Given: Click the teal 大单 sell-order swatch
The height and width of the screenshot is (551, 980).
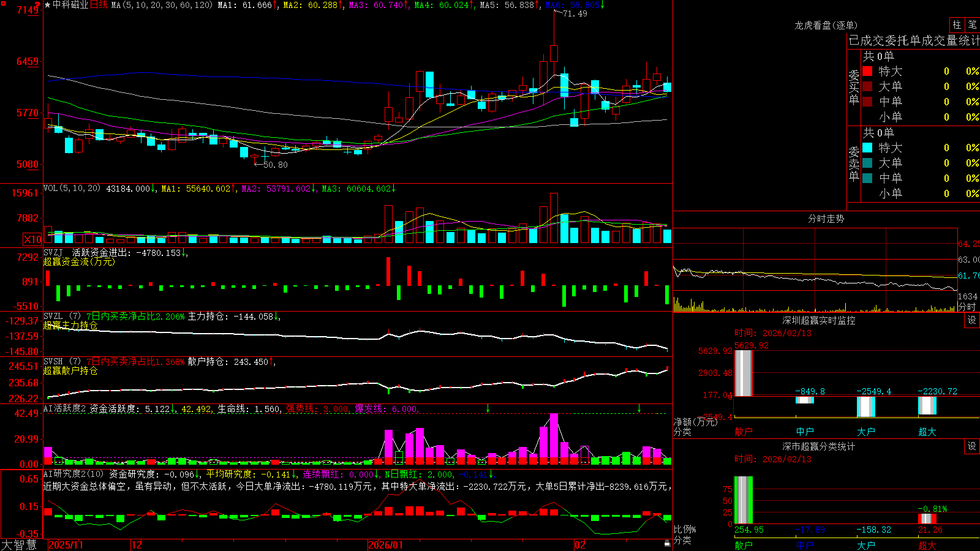Looking at the screenshot, I should point(867,163).
